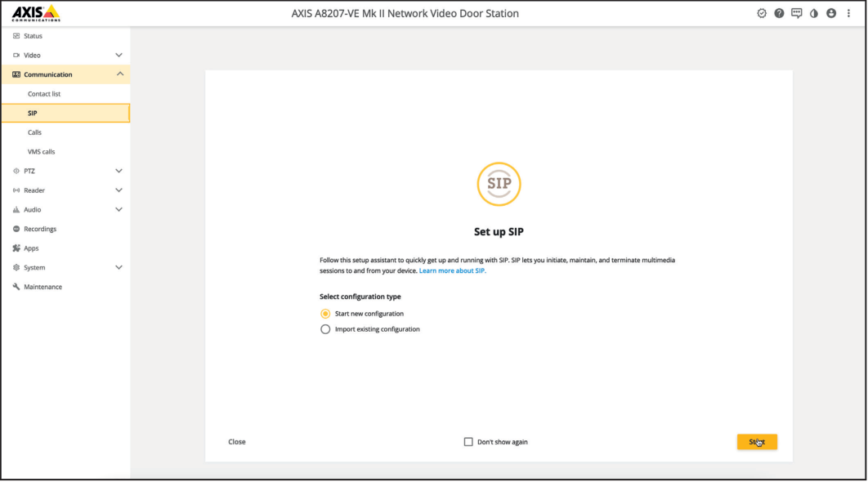This screenshot has height=482, width=868.
Task: Open the help question mark icon
Action: (x=779, y=12)
